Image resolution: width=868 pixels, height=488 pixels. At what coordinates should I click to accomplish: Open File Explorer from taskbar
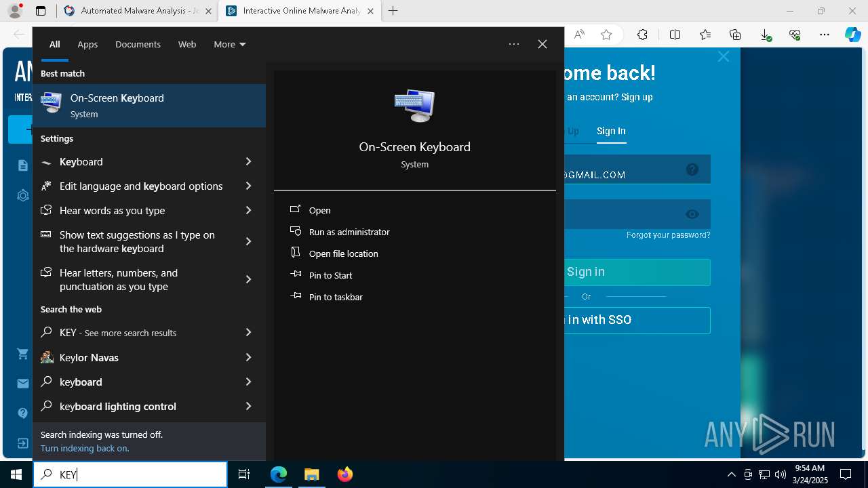pos(311,474)
